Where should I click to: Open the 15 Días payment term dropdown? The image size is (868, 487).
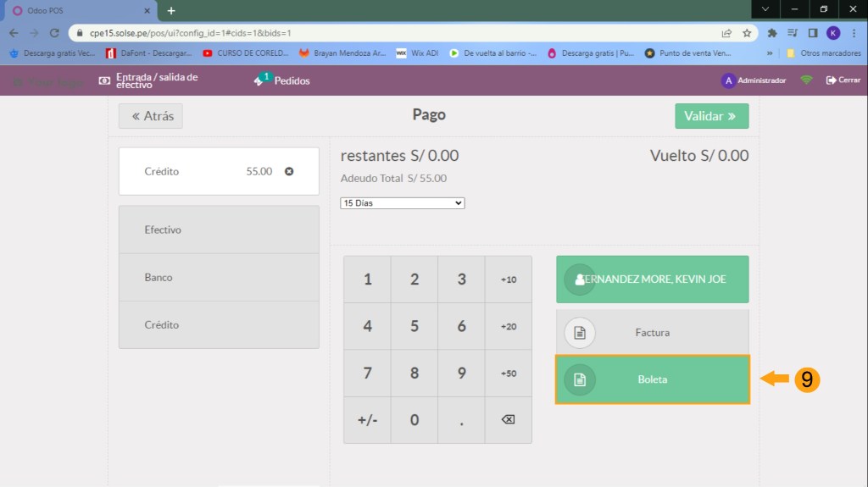point(403,203)
